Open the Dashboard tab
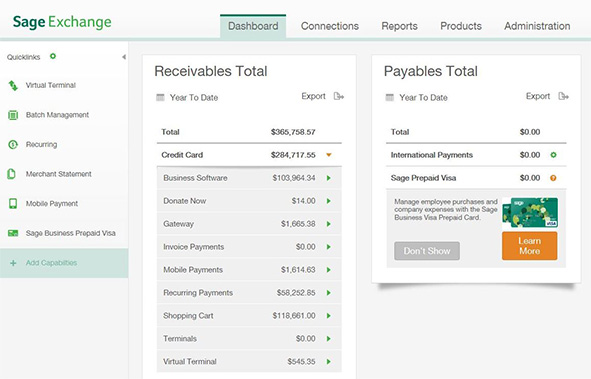This screenshot has height=379, width=591. [x=253, y=26]
